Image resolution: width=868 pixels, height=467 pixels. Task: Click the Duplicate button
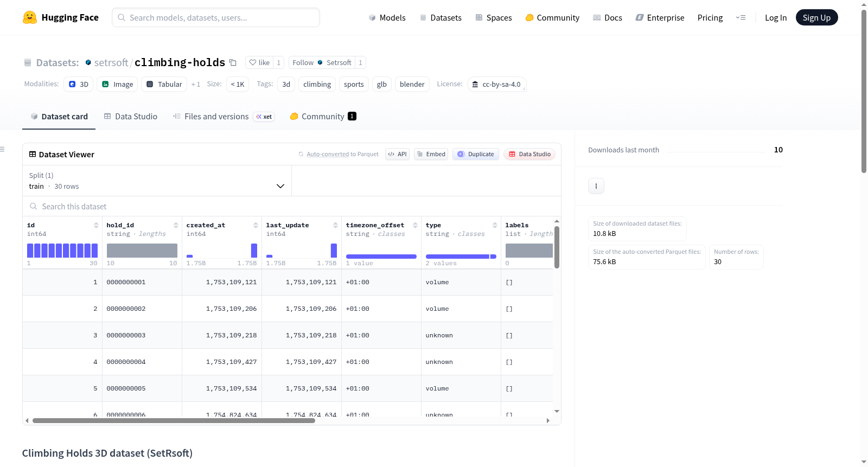(x=476, y=154)
